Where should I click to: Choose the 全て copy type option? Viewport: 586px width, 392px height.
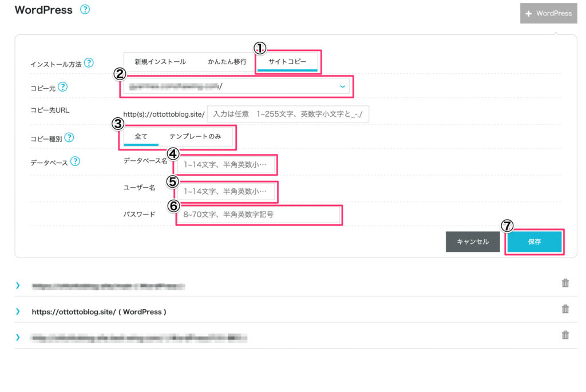click(x=141, y=136)
